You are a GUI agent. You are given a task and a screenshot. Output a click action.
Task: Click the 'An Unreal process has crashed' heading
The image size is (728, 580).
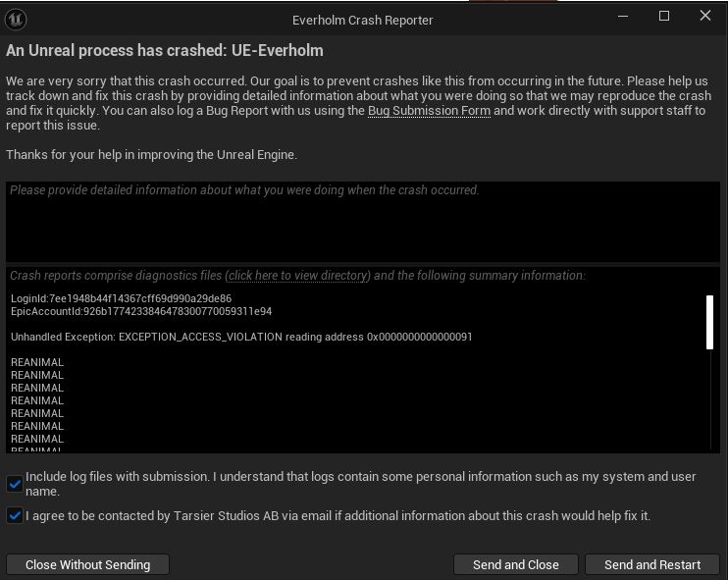point(165,50)
